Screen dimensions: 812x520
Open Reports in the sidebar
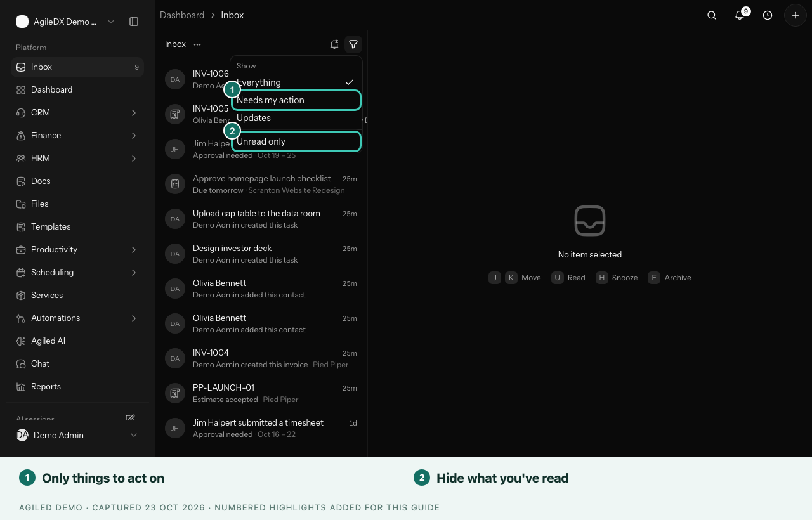point(77,386)
